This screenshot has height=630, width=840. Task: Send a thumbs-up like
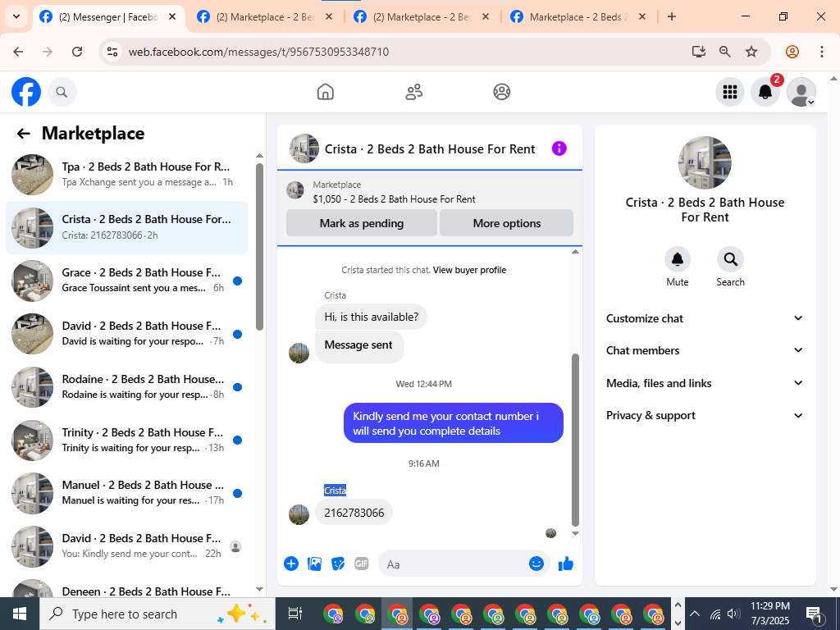tap(566, 564)
